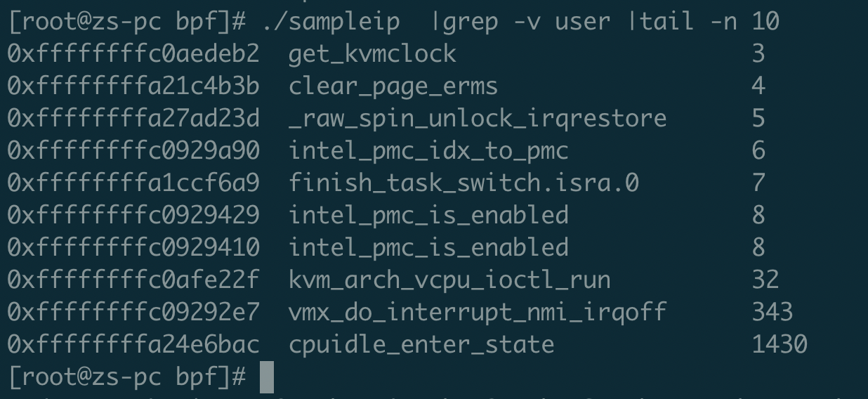Click the get_kvmclock function name
The image size is (868, 399).
pyautogui.click(x=371, y=54)
